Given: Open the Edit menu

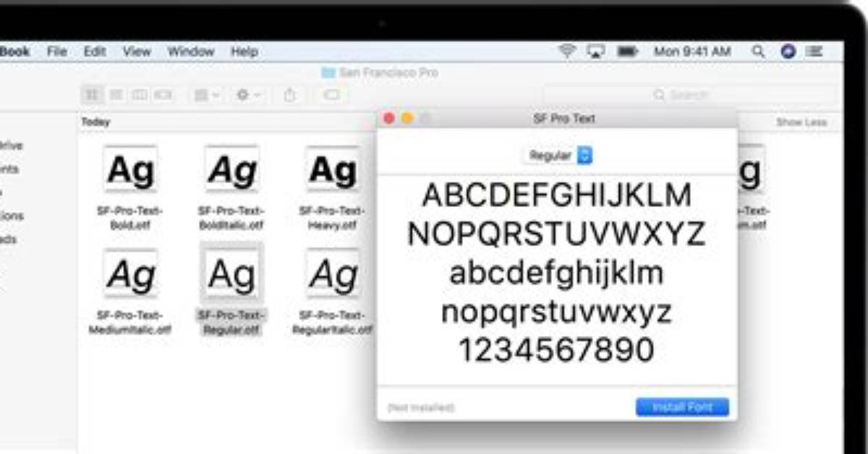Looking at the screenshot, I should click(x=95, y=51).
